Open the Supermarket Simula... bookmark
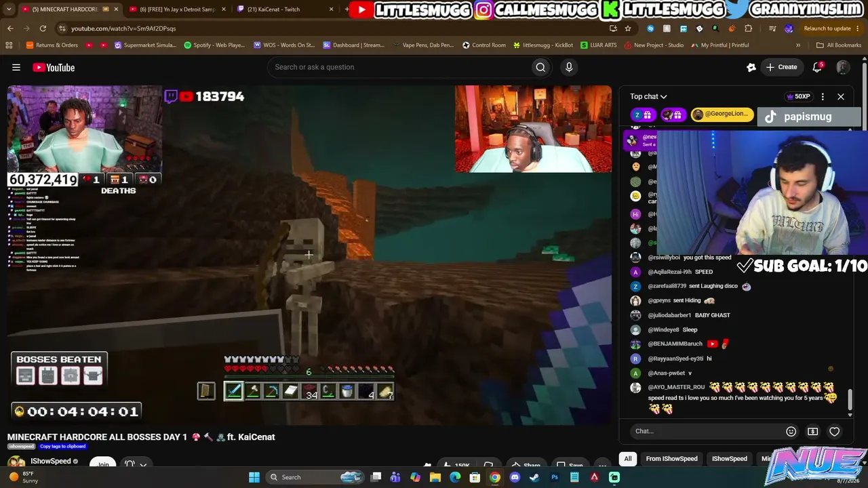The width and height of the screenshot is (868, 488). pyautogui.click(x=145, y=45)
